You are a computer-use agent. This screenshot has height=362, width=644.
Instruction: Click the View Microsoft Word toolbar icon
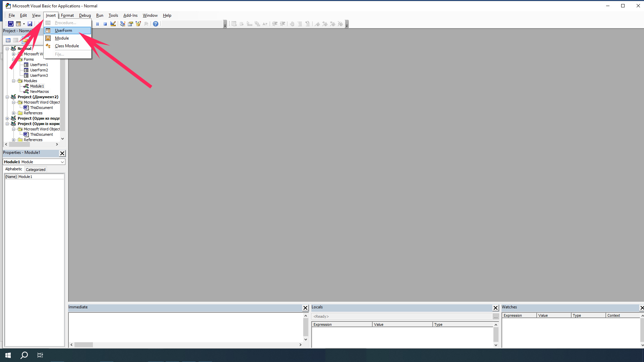tap(11, 24)
